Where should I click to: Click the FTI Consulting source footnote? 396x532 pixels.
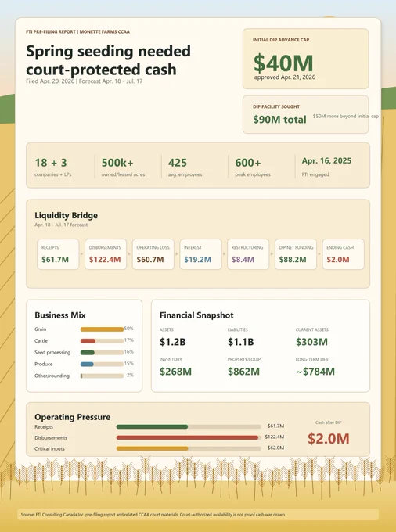pos(153,514)
